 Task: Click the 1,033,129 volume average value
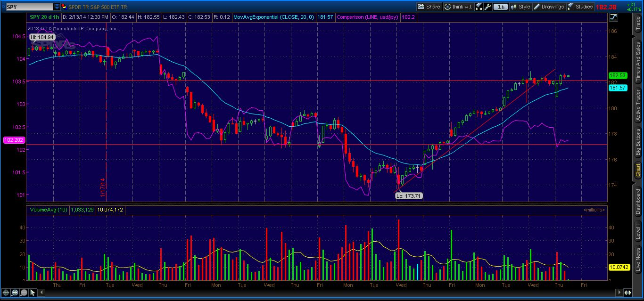click(x=83, y=210)
